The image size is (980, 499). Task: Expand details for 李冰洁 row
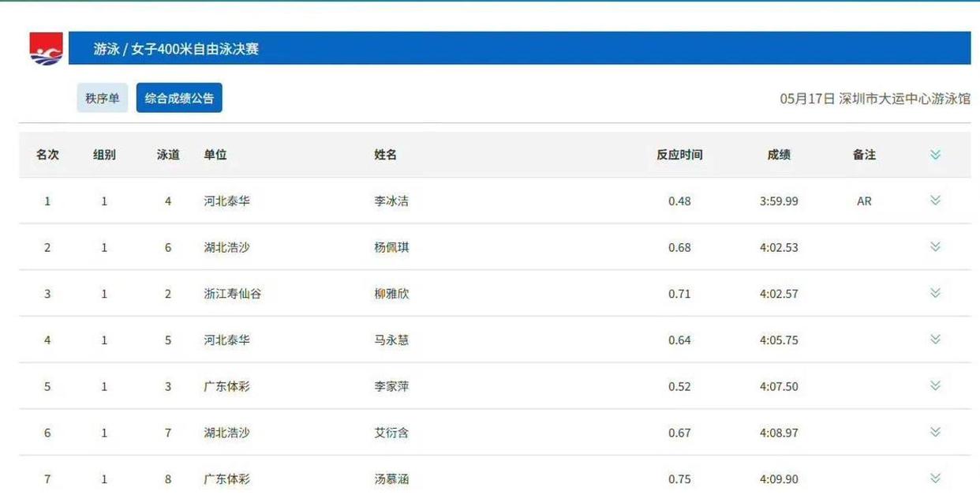935,201
